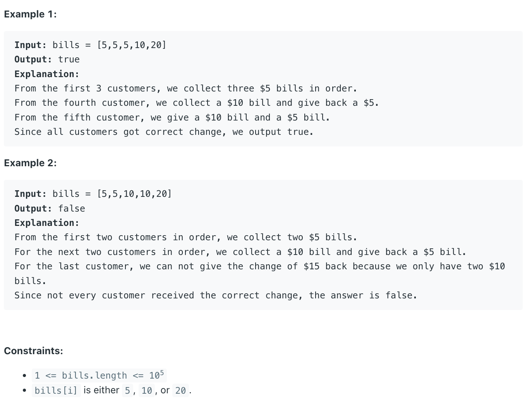Click the "last customer" change of $15 line
The height and width of the screenshot is (403, 532).
point(259,274)
